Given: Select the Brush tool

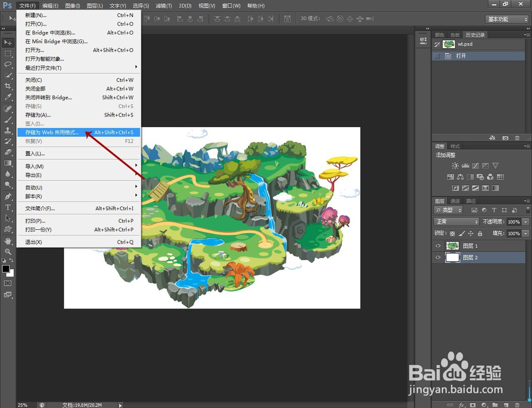Looking at the screenshot, I should [x=8, y=120].
